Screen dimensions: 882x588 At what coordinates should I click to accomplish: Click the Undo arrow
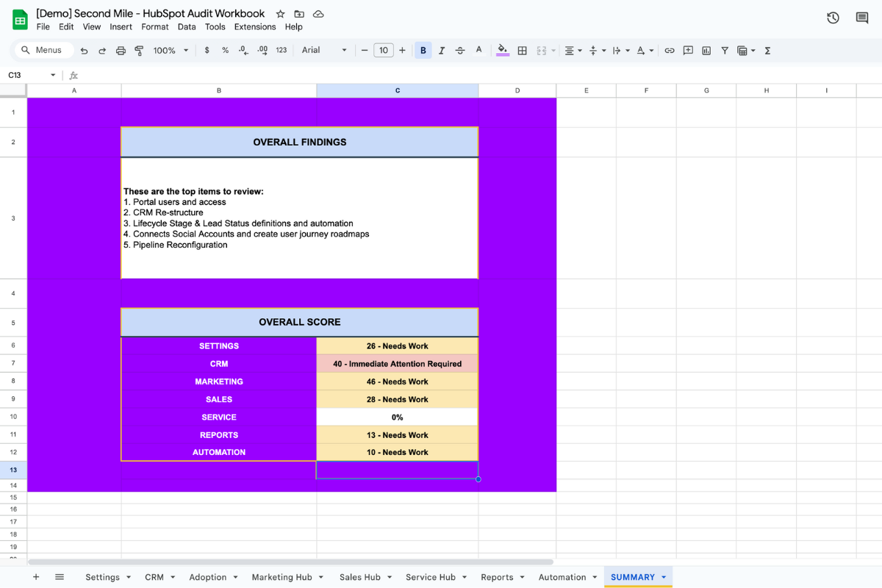point(84,51)
